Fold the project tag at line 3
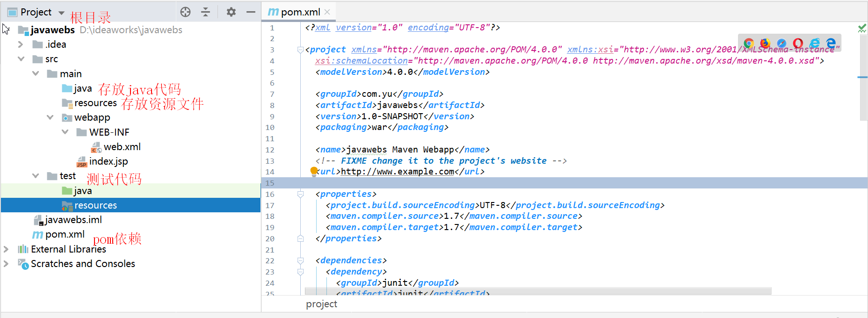The width and height of the screenshot is (868, 318). click(x=300, y=50)
